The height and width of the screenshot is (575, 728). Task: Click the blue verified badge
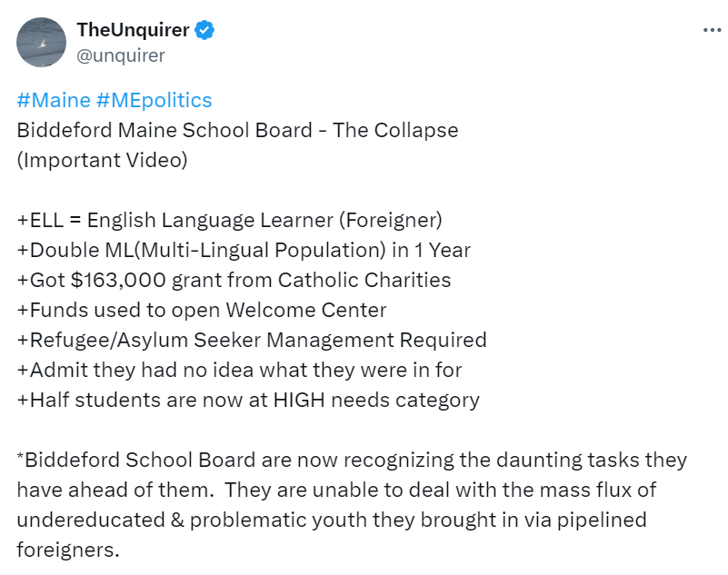[206, 30]
